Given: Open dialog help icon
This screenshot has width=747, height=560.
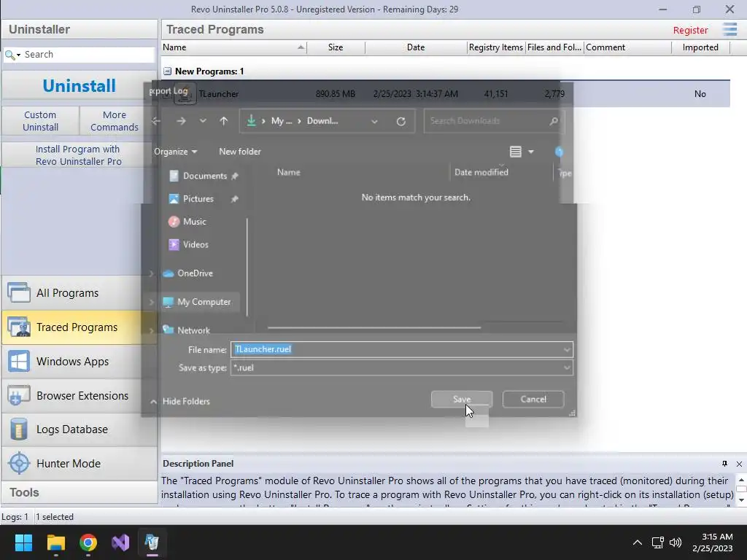Looking at the screenshot, I should tap(560, 152).
